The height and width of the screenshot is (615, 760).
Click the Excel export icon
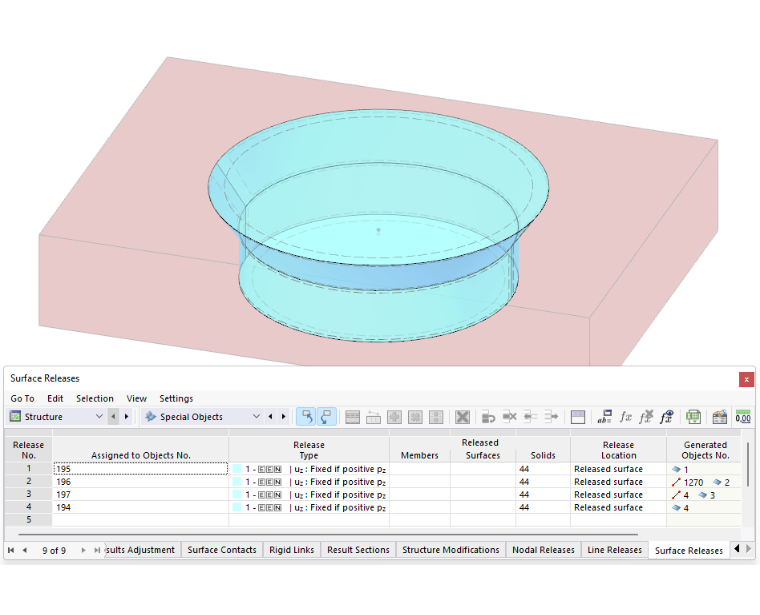[693, 417]
